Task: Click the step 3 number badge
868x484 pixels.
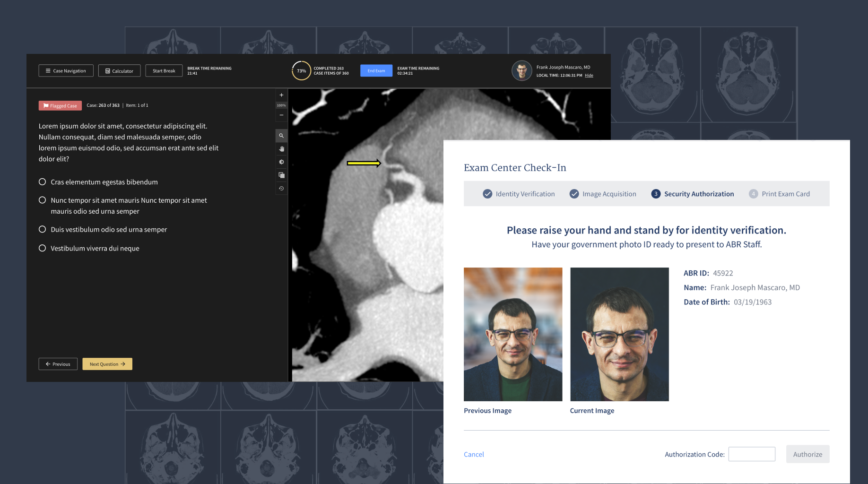Action: [x=656, y=194]
